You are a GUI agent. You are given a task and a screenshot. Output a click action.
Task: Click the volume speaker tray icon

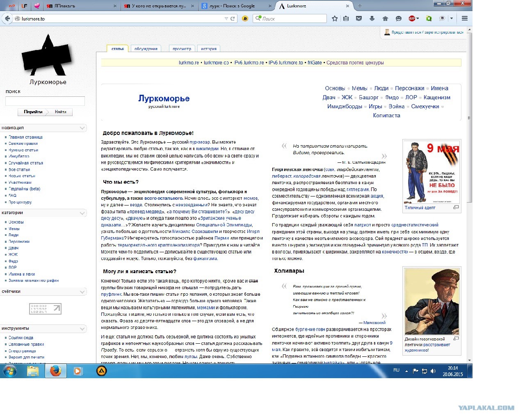[x=433, y=371]
